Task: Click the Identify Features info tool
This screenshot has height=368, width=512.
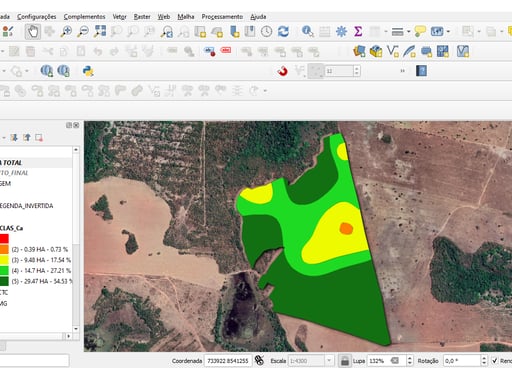Action: (307, 32)
